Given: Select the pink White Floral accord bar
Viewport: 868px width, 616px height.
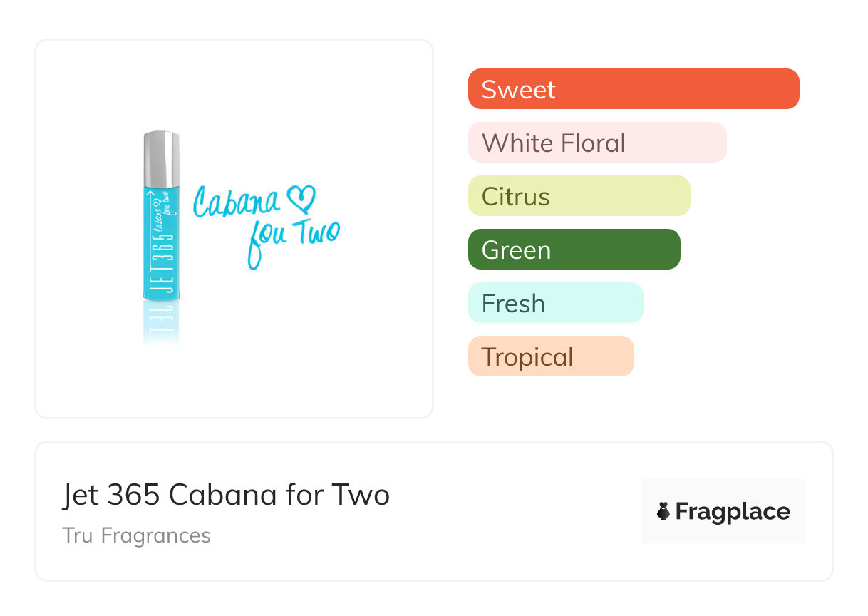Looking at the screenshot, I should 597,143.
